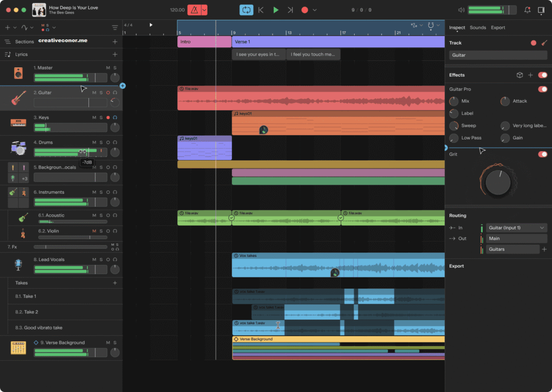This screenshot has width=552, height=392.
Task: Open record options dropdown arrow
Action: [315, 10]
